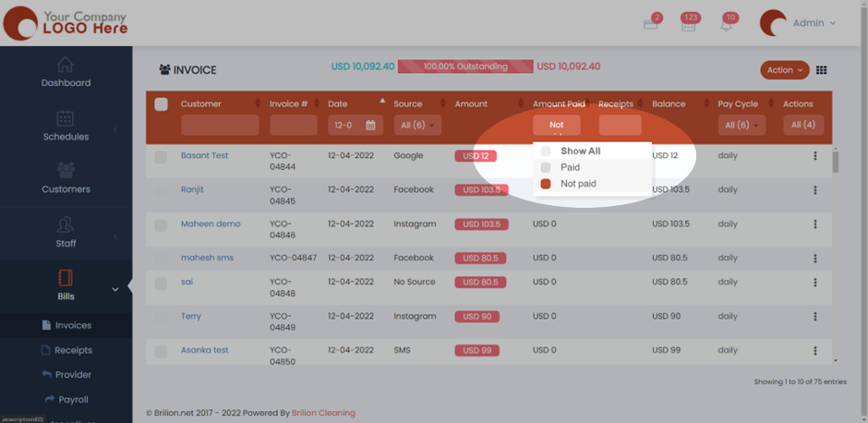Click the grid view icon beside Action

coord(821,70)
